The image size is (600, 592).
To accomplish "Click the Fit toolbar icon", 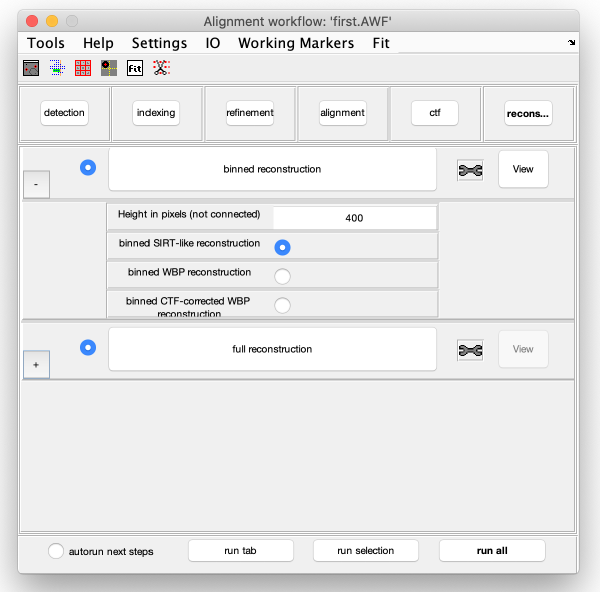I will pos(135,68).
